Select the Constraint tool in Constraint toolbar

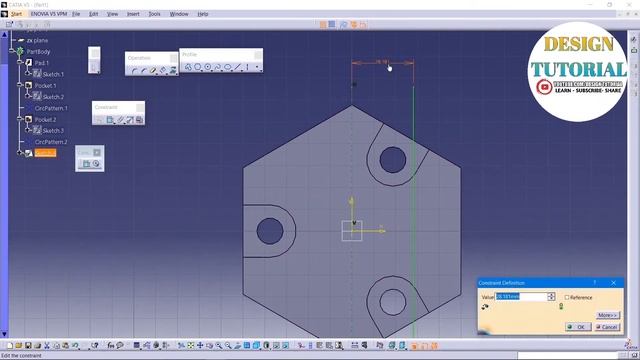pos(110,120)
